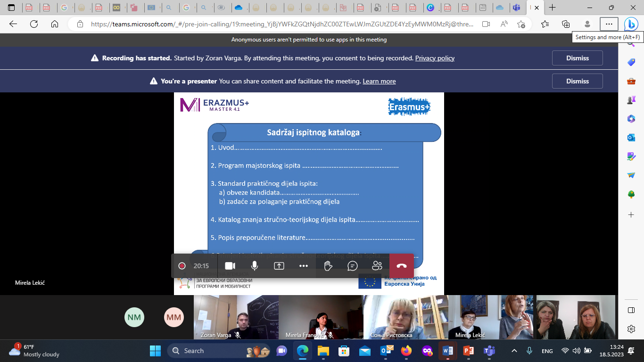
Task: Add this page to favorites
Action: click(521, 24)
